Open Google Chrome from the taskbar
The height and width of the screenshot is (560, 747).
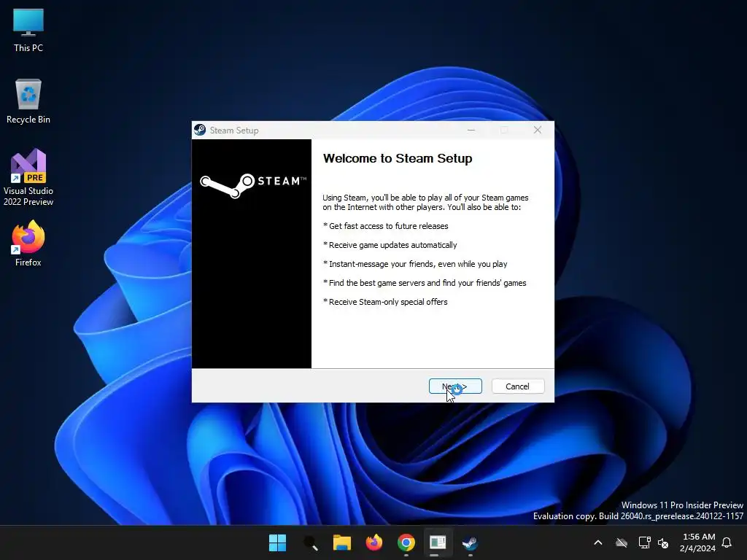[406, 542]
